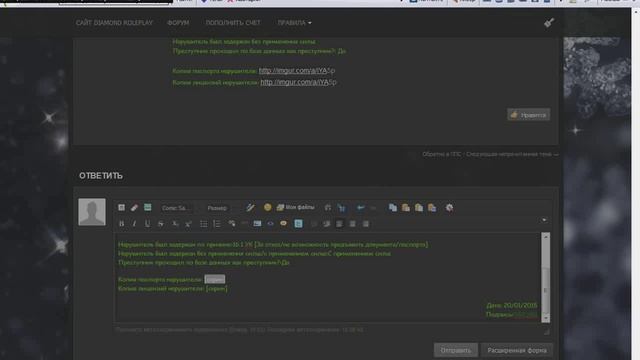Click the Insert Image icon

[x=257, y=224]
